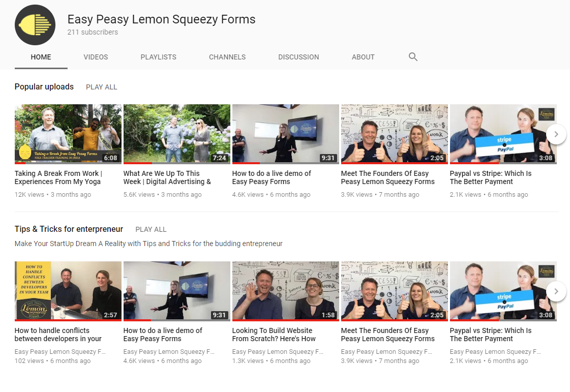Viewport: 570px width, 392px height.
Task: Click Paypal vs Stripe title in Popular uploads
Action: 491,177
